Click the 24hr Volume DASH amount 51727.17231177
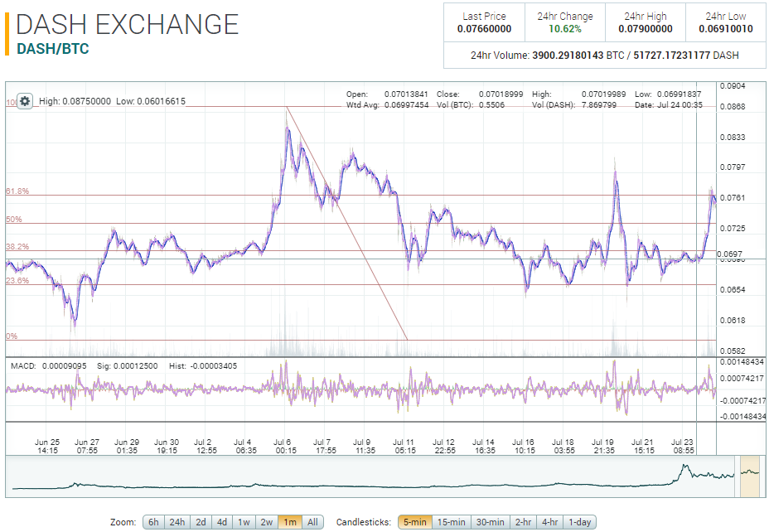This screenshot has width=769, height=532. (x=672, y=56)
